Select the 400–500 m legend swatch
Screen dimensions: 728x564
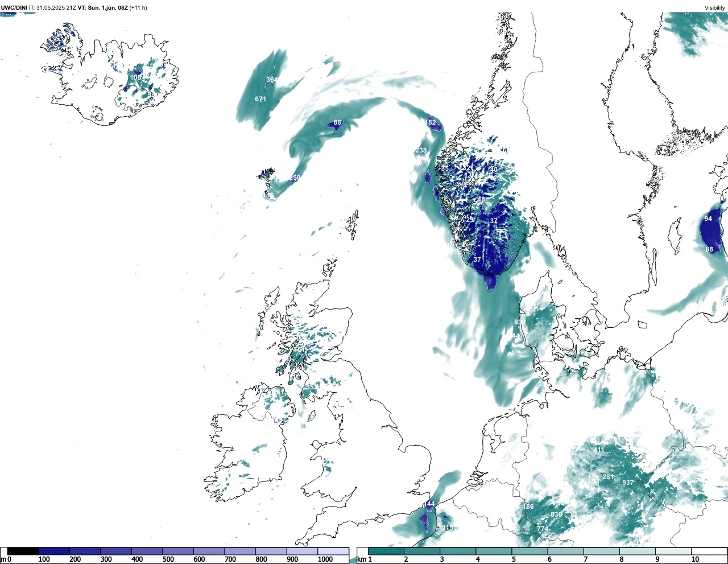tap(147, 551)
